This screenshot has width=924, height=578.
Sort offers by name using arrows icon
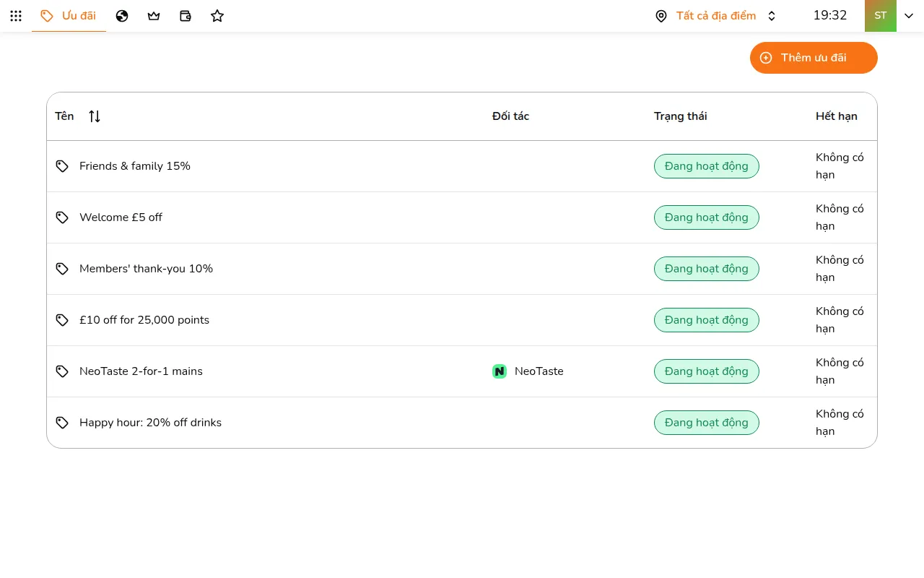95,116
